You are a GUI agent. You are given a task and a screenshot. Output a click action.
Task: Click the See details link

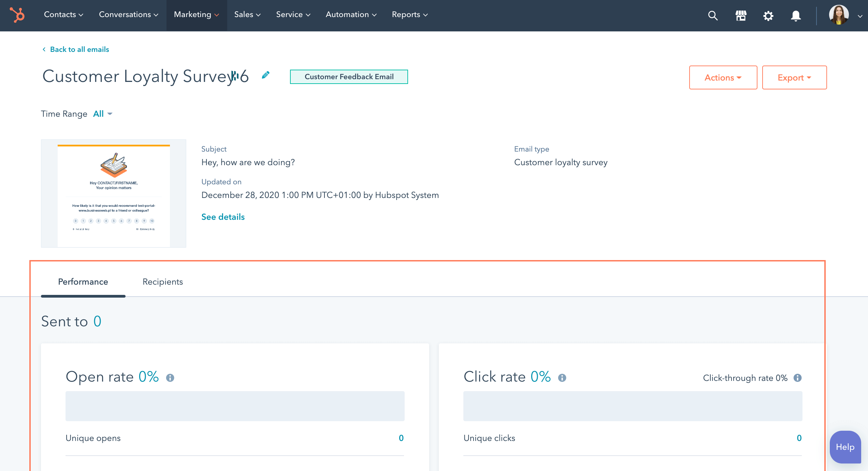(223, 216)
